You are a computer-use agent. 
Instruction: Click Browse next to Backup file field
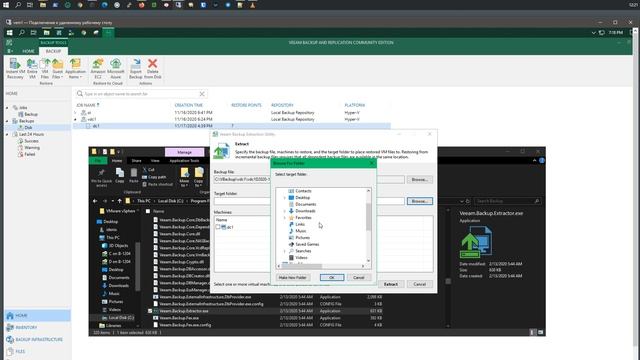(x=420, y=180)
